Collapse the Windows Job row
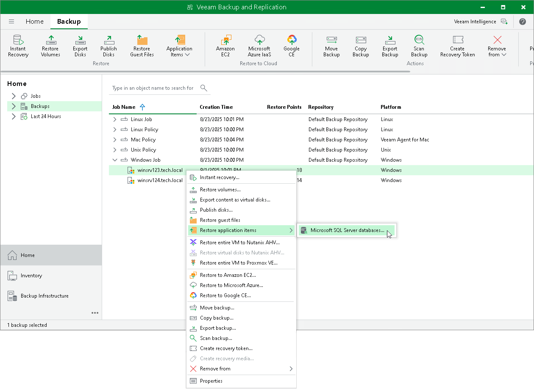The image size is (534, 392). (114, 160)
